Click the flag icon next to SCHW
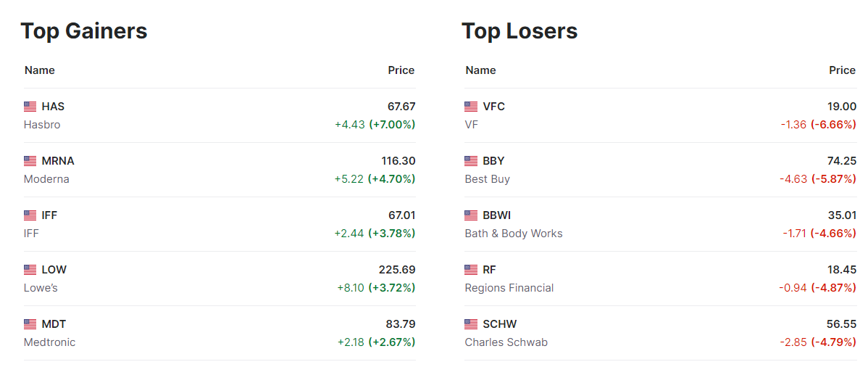The height and width of the screenshot is (375, 868). [471, 324]
